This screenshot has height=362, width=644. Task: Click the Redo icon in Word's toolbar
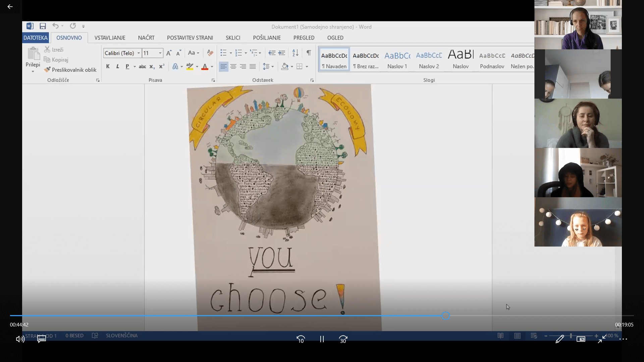[x=73, y=26]
